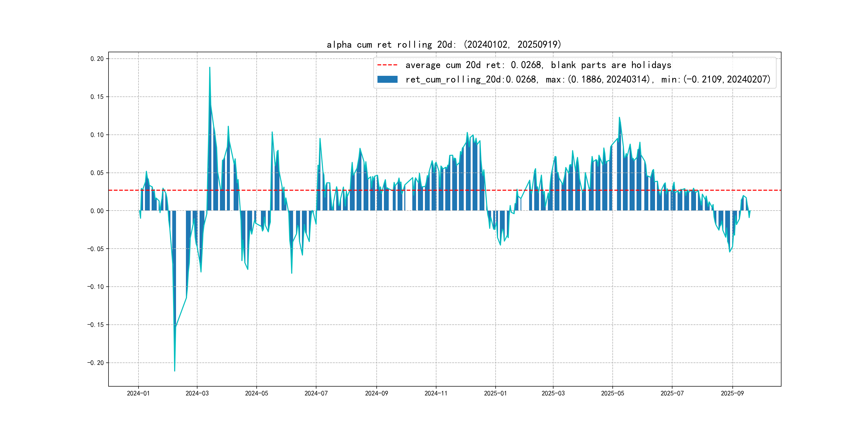The image size is (868, 434).
Task: Click the maximum peak in March 2024
Action: pos(209,68)
